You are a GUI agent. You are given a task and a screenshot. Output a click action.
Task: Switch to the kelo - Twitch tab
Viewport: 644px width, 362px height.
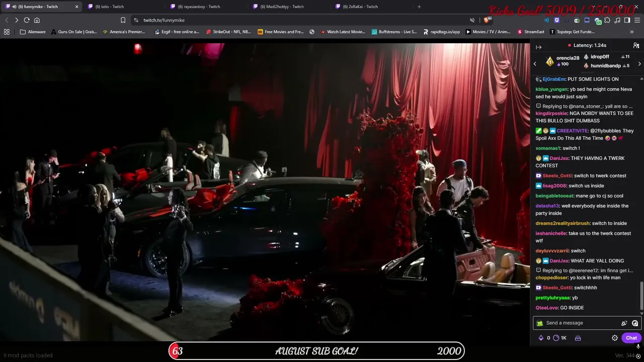click(x=123, y=7)
